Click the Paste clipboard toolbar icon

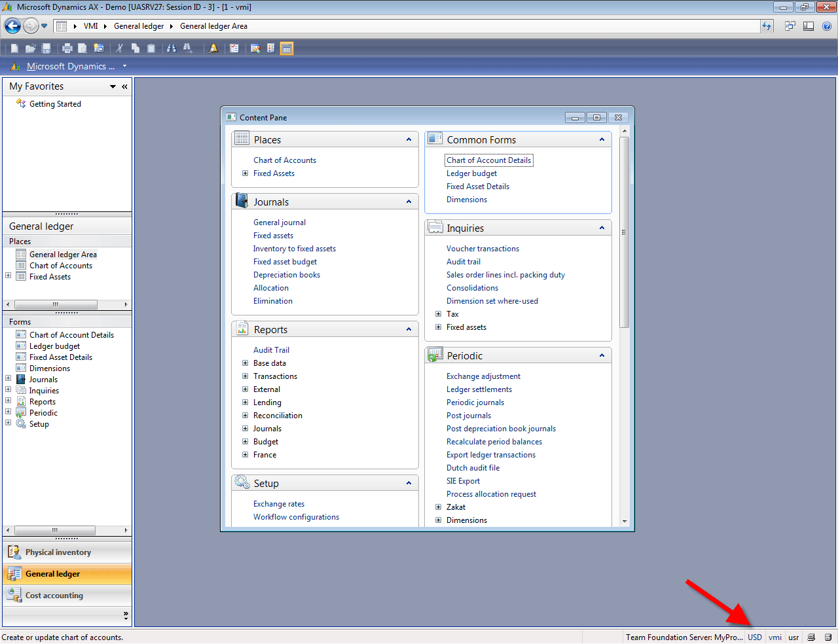pyautogui.click(x=151, y=48)
